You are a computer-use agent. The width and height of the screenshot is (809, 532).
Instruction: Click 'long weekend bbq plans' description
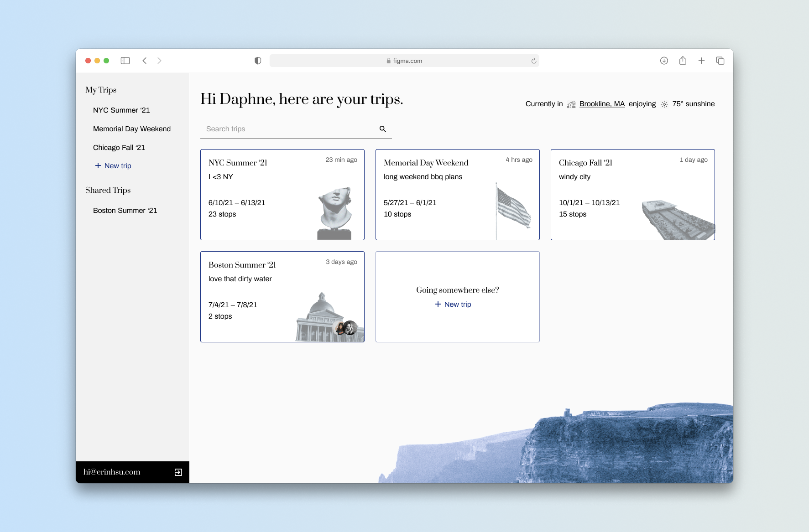(423, 177)
